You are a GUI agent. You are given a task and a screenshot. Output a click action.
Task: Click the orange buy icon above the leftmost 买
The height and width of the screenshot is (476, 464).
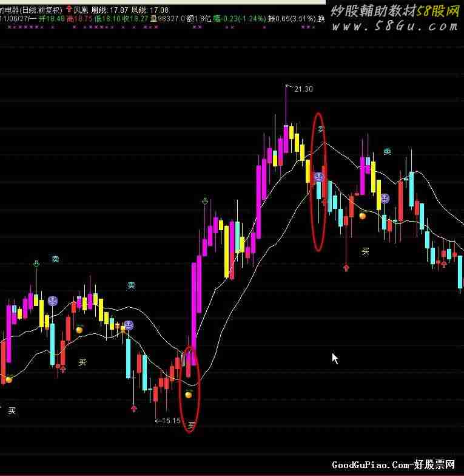8,379
